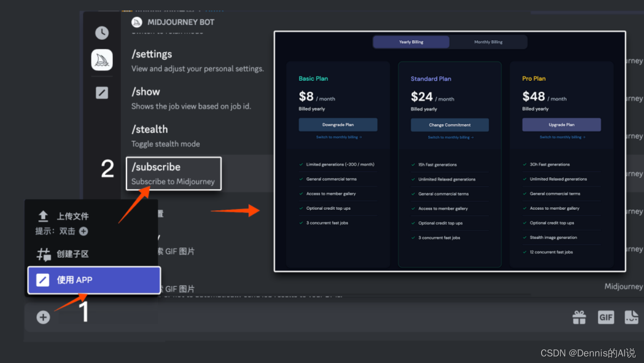This screenshot has height=363, width=644.
Task: Click 'Subscribe to Midjourney' description text
Action: pos(173,181)
